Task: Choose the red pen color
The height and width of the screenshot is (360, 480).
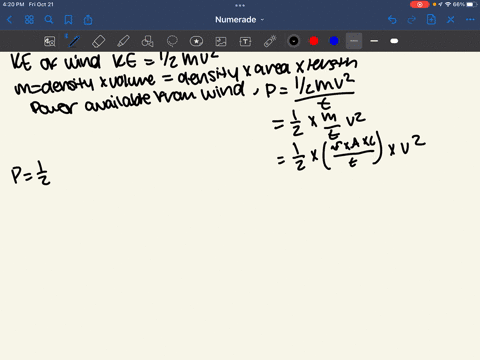Action: (314, 41)
